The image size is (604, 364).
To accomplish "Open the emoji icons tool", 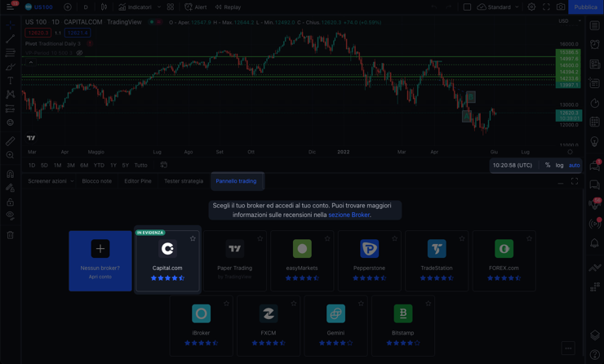I will tap(11, 122).
